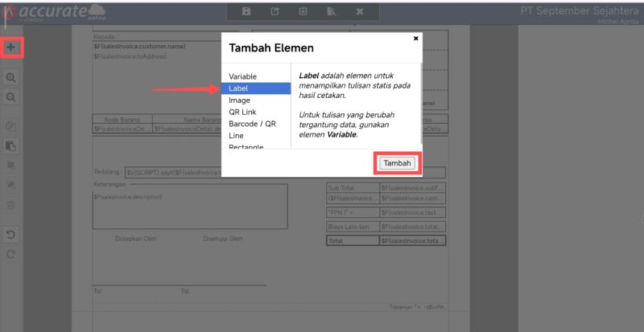This screenshot has height=332, width=644.
Task: Select Label in the element list
Action: click(238, 88)
